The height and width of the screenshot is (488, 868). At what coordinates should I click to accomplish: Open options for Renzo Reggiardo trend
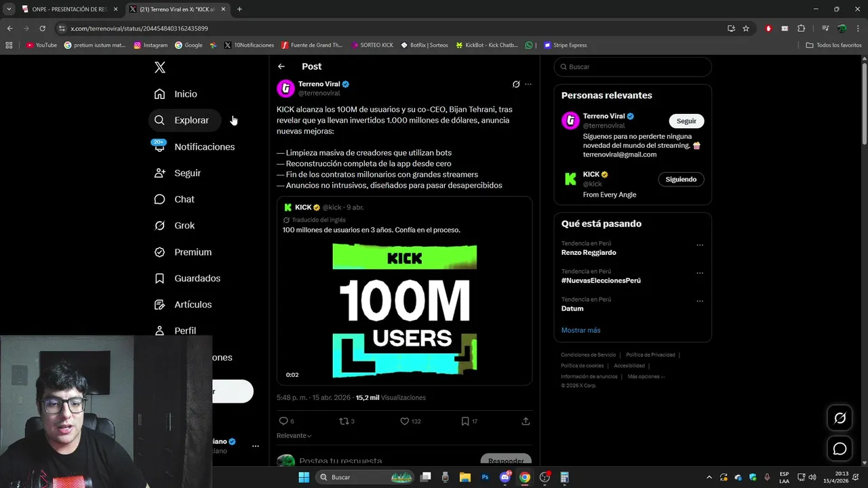tap(700, 245)
